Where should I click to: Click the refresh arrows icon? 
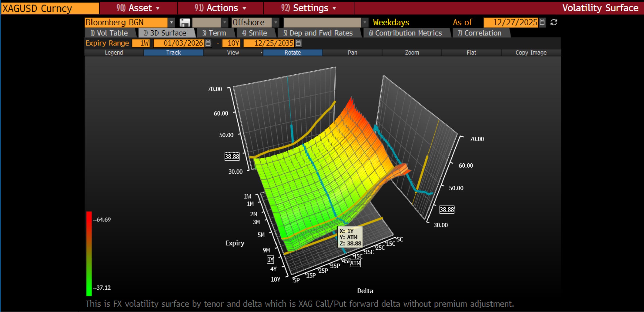tap(554, 22)
